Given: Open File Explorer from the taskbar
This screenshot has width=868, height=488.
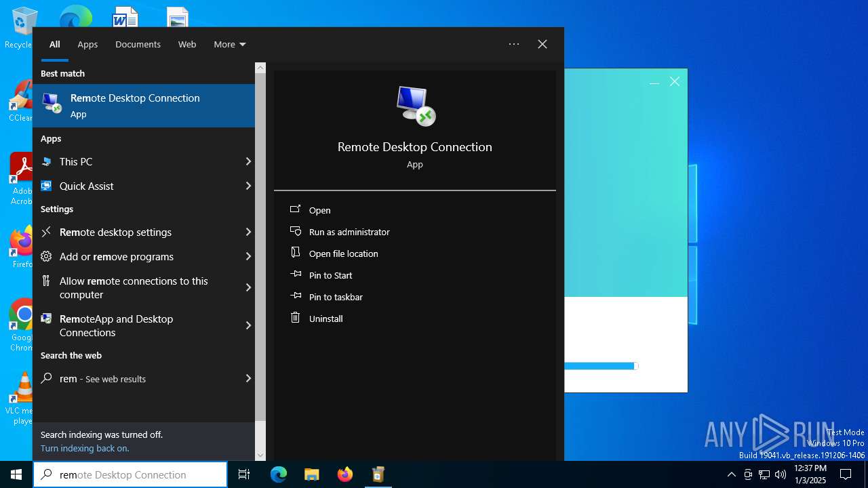Looking at the screenshot, I should (311, 474).
